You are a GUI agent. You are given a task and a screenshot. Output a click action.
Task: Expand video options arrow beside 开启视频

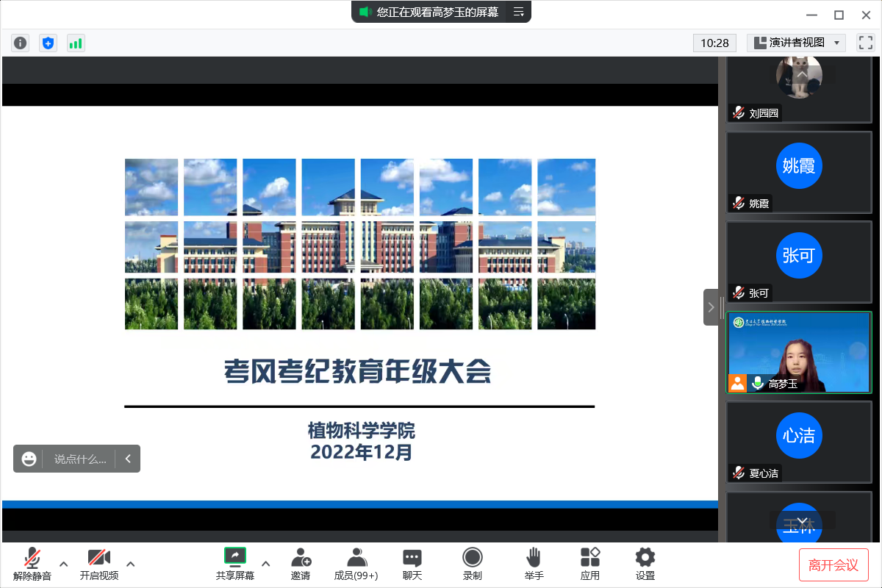[131, 564]
